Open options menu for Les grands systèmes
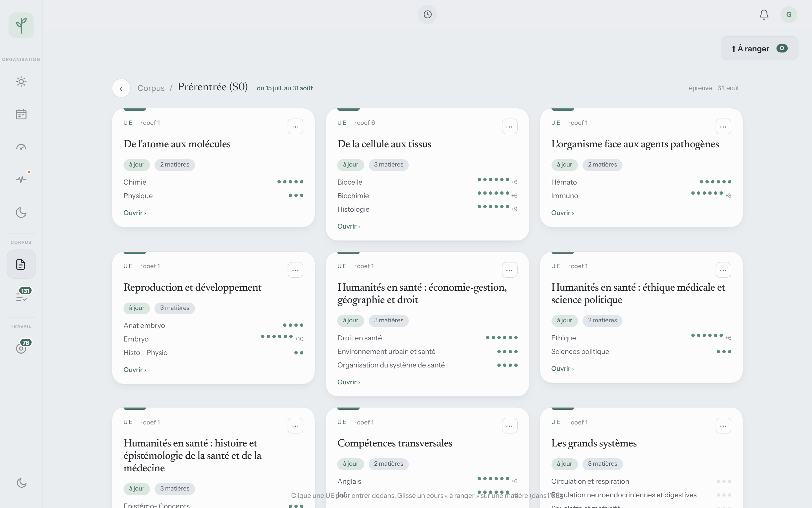Image resolution: width=812 pixels, height=508 pixels. point(723,426)
